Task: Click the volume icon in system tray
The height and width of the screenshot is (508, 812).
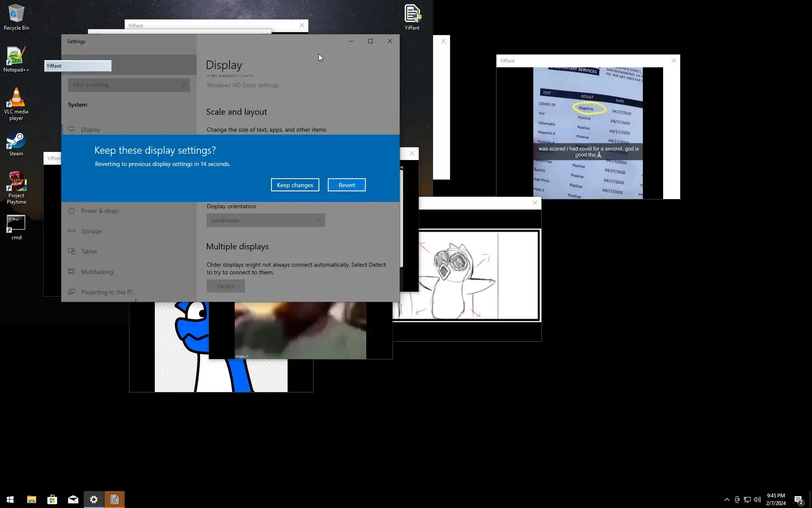Action: (x=757, y=500)
